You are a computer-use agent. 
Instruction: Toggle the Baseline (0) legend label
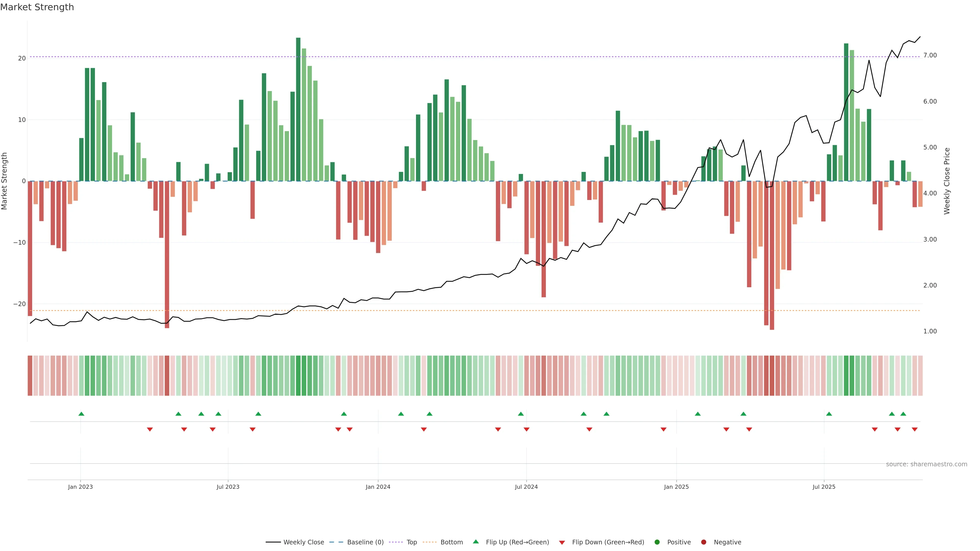coord(365,542)
